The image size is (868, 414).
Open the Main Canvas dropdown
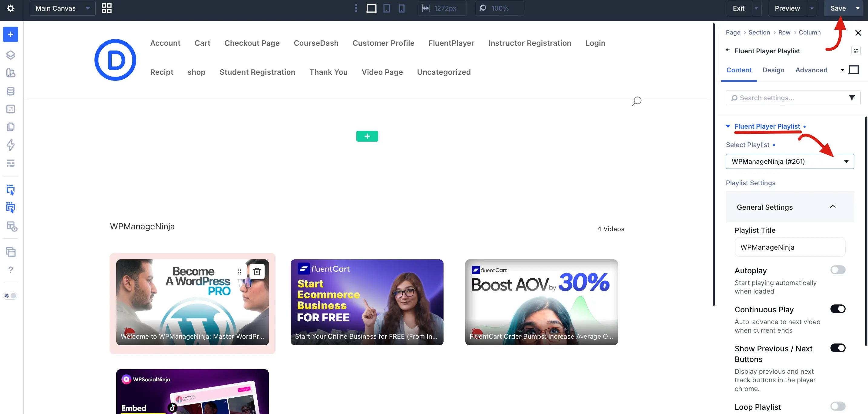[63, 8]
